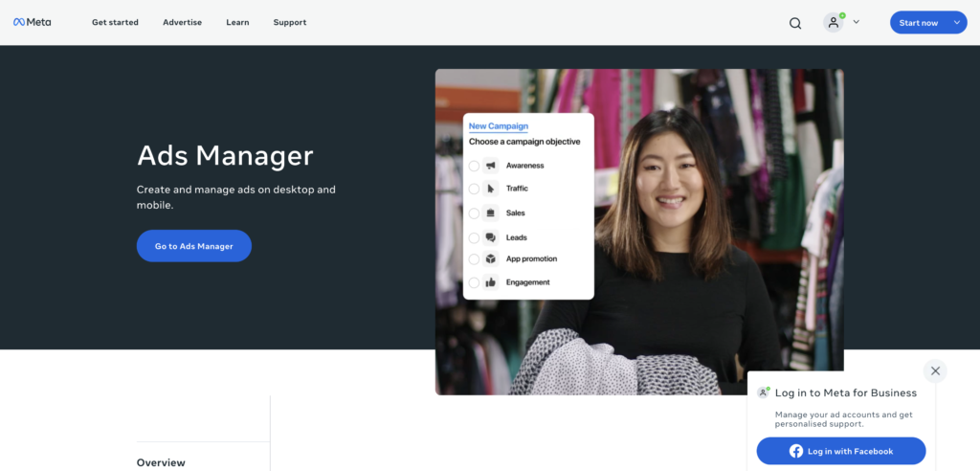Click the Sales shopping bag icon
Screen dimensions: 980x471
[491, 213]
